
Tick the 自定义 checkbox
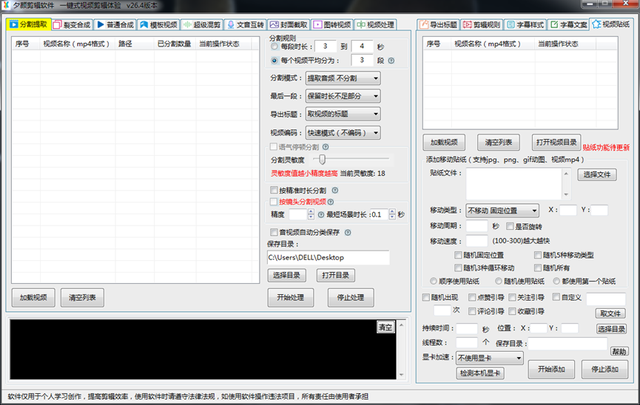556,297
